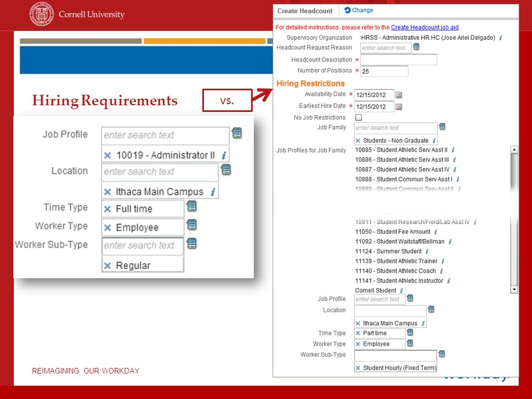
Task: View info for 10019 - Administrator II
Action: tap(223, 155)
